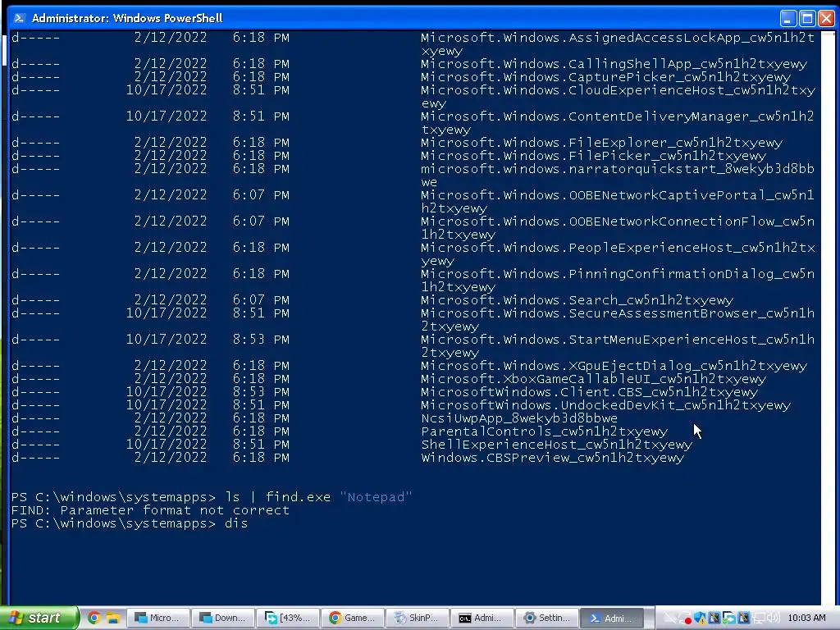Click the Microsoft.Windows.Search_cw5n1h2txyewy entry

point(577,300)
